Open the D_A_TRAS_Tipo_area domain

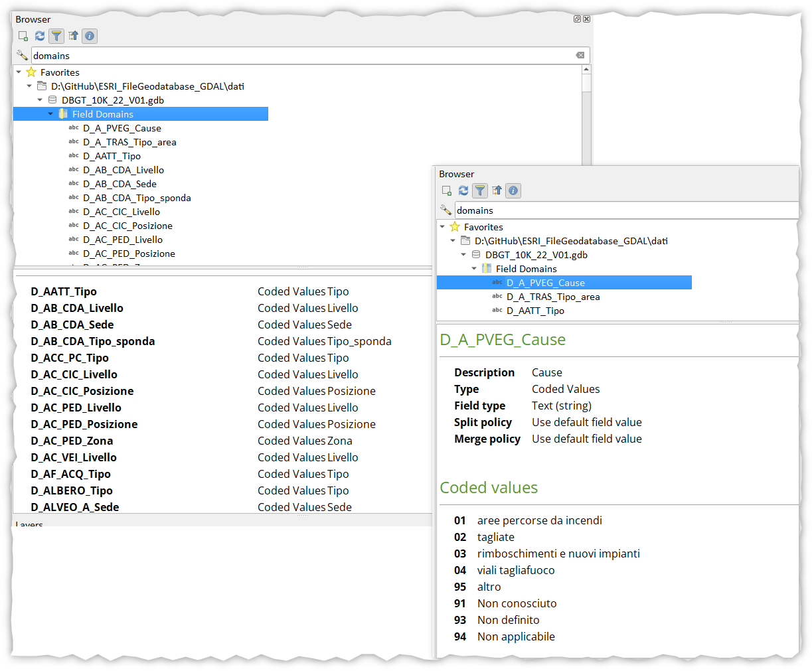[x=130, y=141]
